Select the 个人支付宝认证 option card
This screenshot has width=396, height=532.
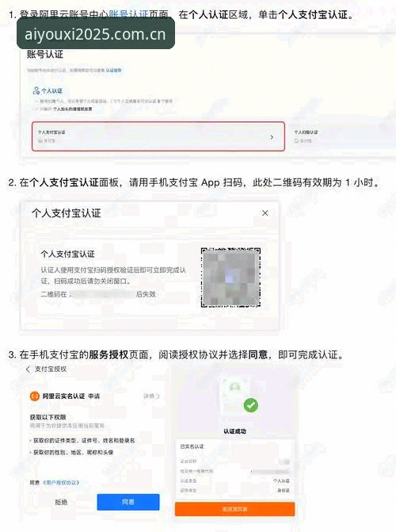(x=158, y=136)
